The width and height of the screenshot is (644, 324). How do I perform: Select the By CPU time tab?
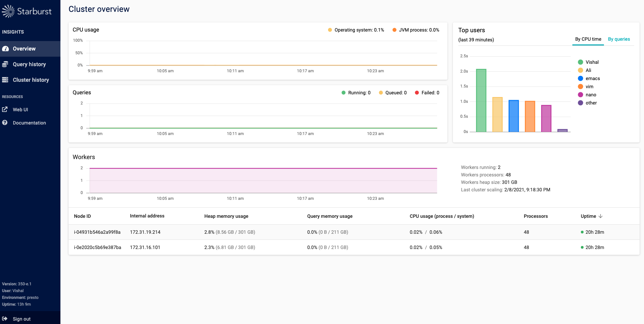(x=588, y=39)
